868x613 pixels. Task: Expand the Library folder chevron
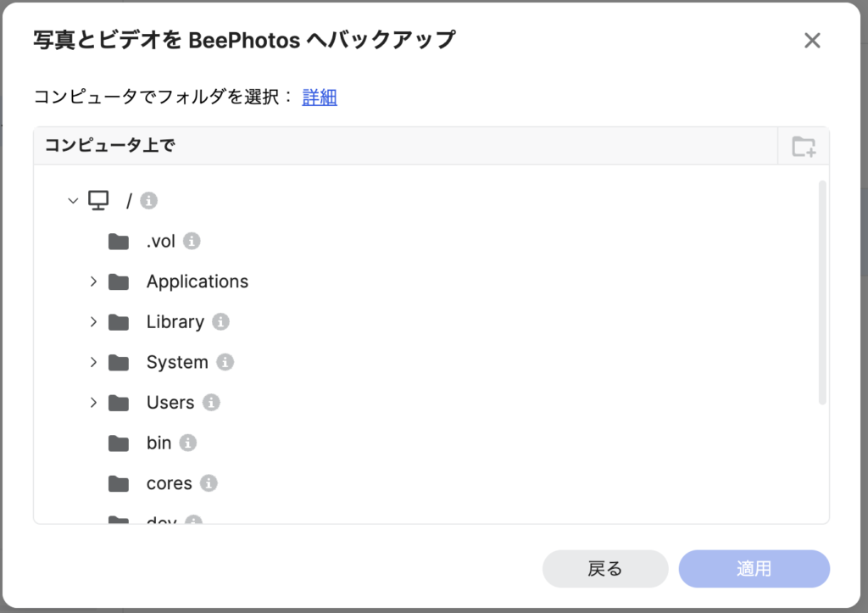click(x=93, y=321)
